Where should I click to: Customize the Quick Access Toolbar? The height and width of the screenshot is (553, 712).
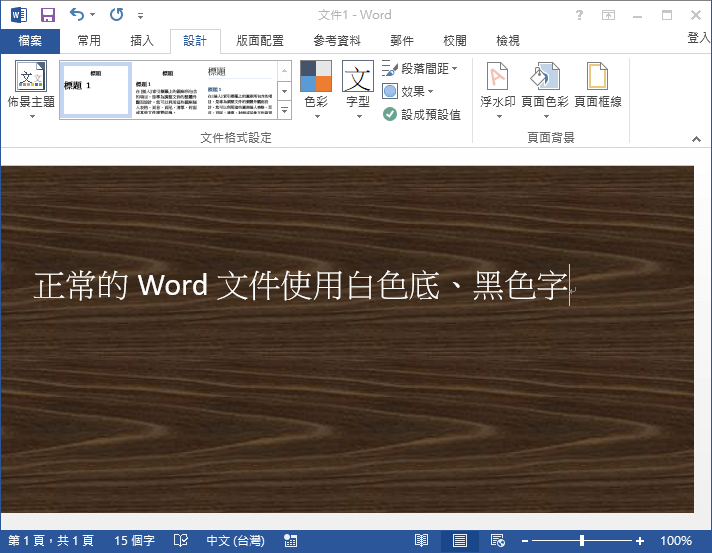(x=140, y=16)
